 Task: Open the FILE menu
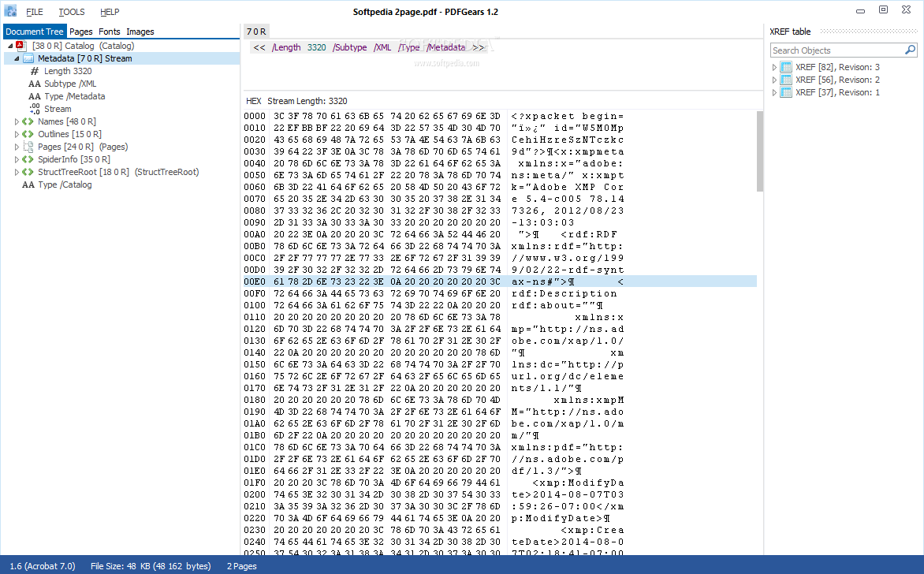[x=34, y=12]
